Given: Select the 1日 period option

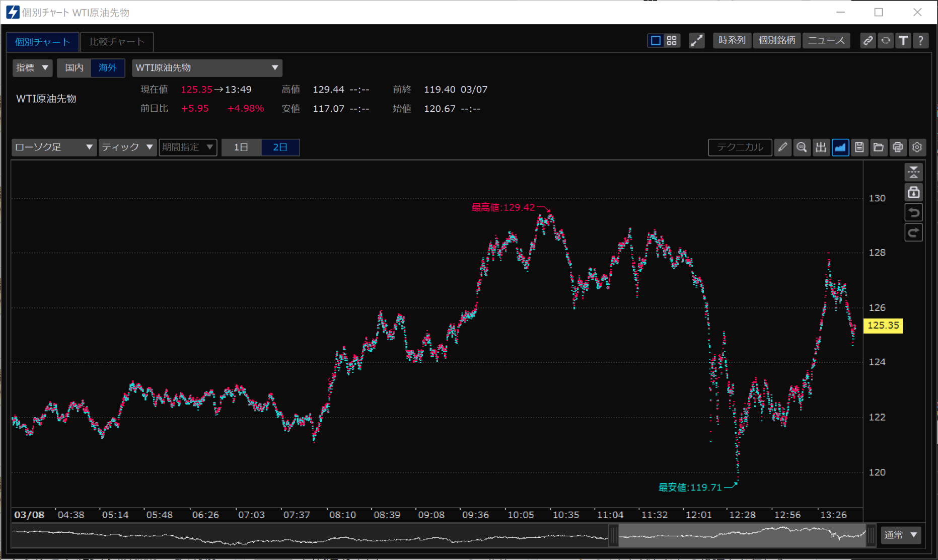Looking at the screenshot, I should [241, 147].
